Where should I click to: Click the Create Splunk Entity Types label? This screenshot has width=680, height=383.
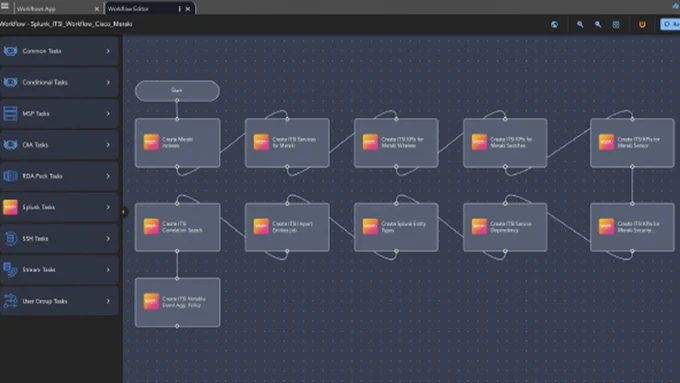point(403,227)
